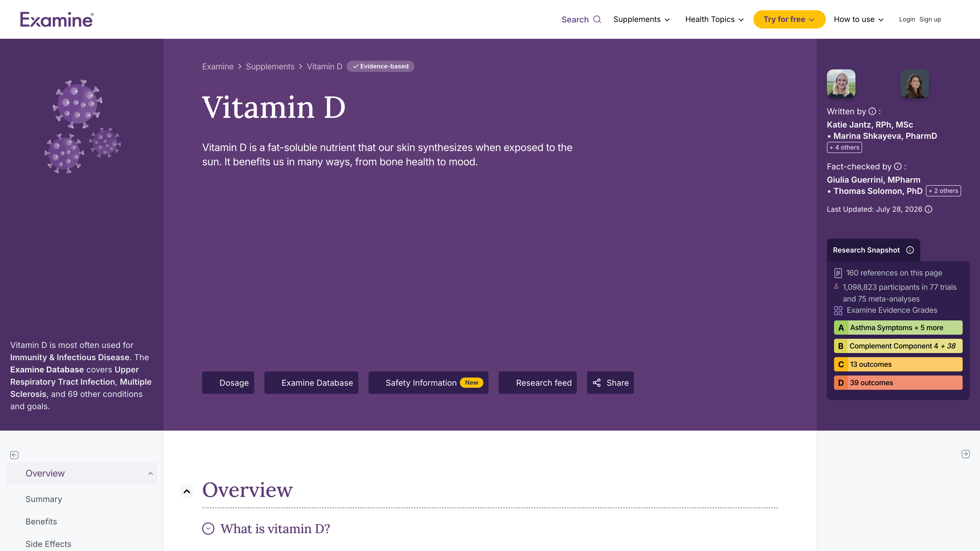Click the references document icon
The image size is (980, 551).
point(838,273)
